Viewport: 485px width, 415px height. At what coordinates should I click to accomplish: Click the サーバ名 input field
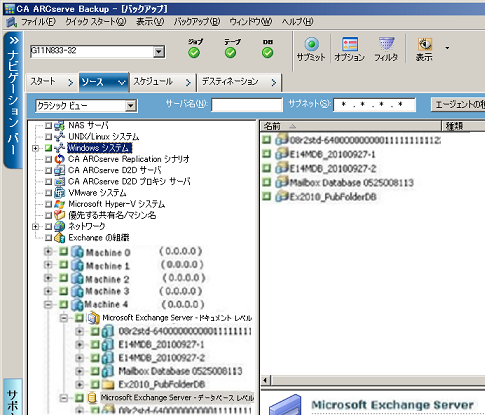(x=247, y=105)
